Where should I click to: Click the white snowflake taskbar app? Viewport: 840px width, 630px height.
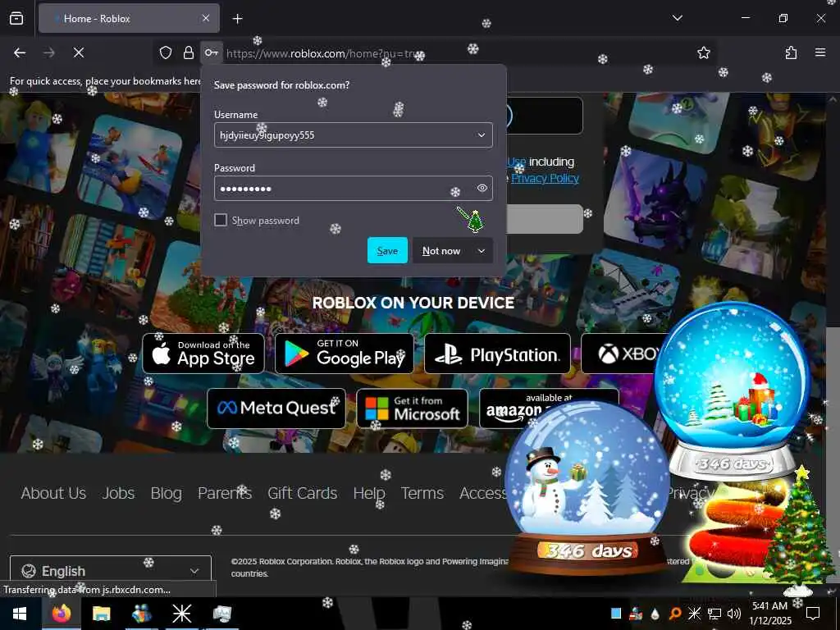tap(181, 614)
